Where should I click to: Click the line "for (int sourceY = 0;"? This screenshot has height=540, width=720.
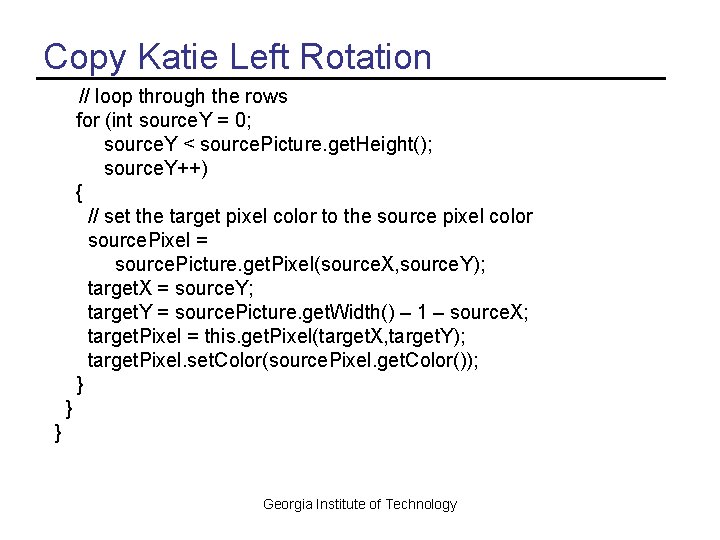[163, 121]
